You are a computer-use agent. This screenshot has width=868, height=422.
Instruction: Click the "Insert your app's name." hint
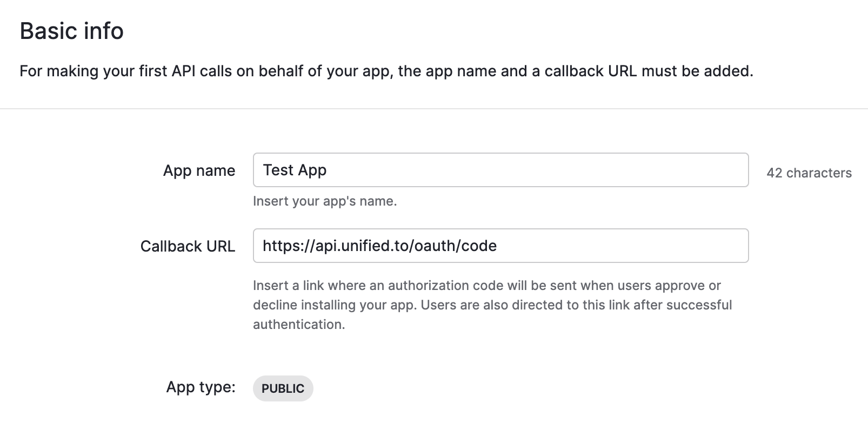325,201
